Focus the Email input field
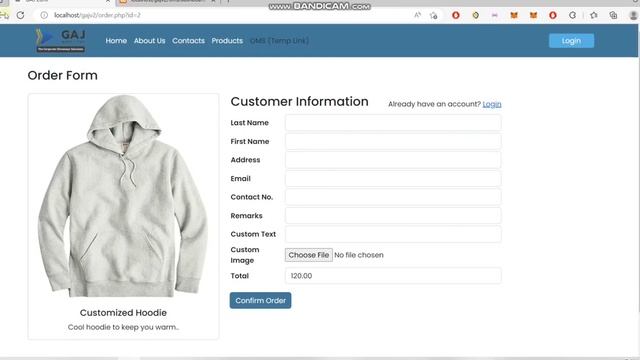 click(393, 179)
